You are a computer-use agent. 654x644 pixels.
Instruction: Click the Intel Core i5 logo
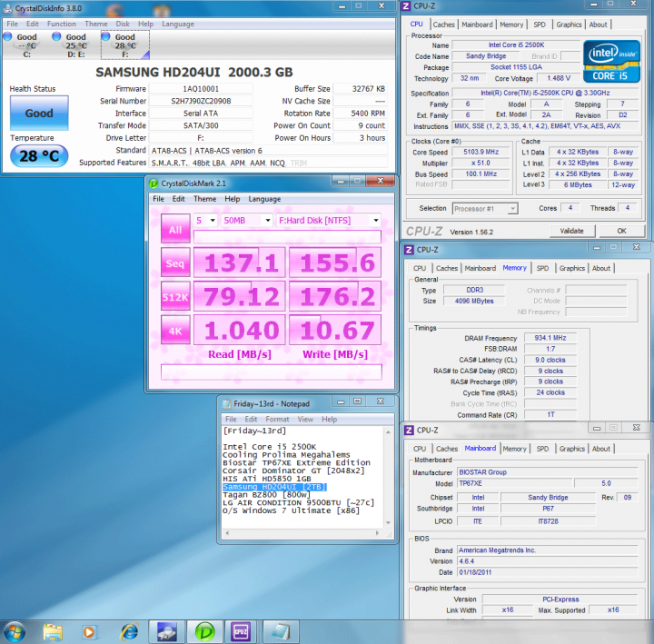tap(611, 62)
